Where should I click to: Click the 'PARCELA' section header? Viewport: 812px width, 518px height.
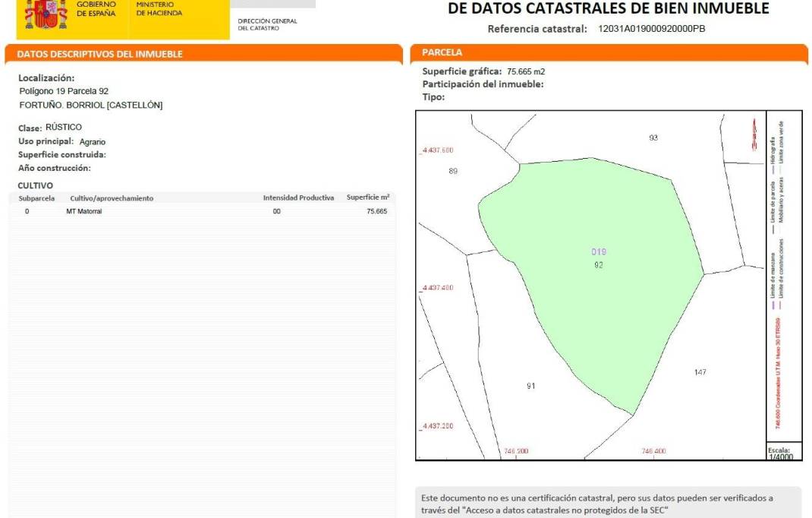(x=442, y=52)
